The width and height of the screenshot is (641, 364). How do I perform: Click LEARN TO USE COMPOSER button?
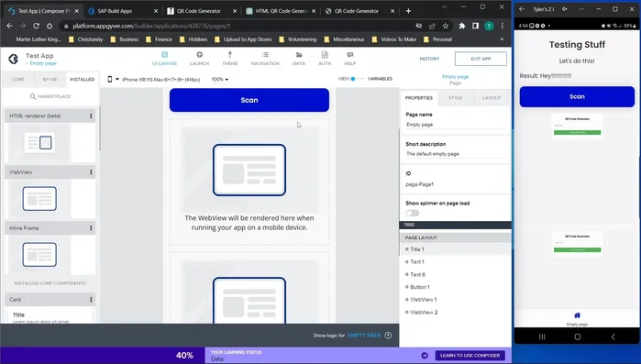470,356
